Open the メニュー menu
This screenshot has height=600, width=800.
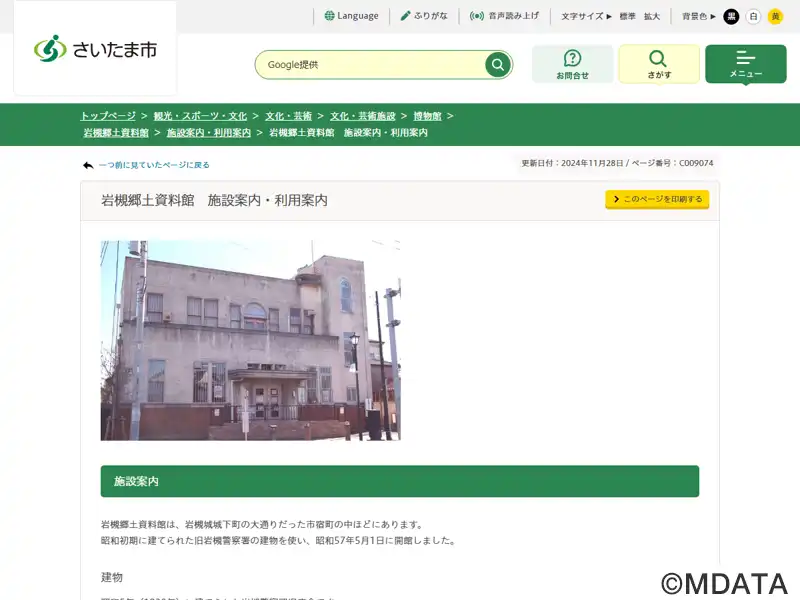[745, 64]
